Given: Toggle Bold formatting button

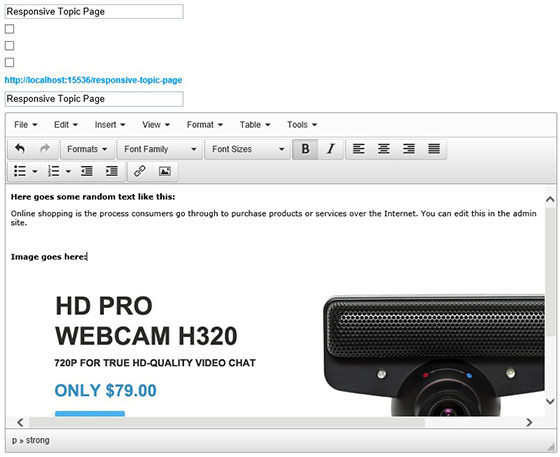Looking at the screenshot, I should click(305, 149).
